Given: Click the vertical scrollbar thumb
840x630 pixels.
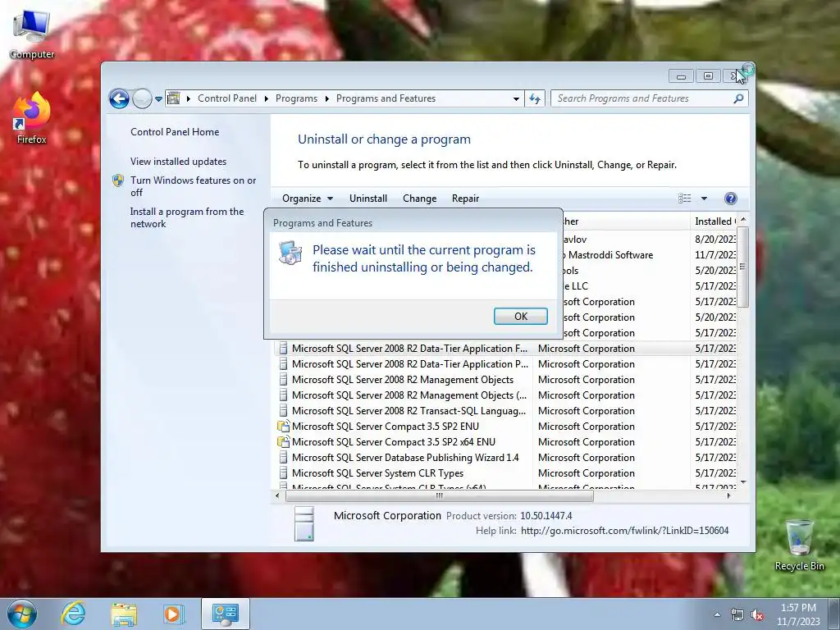Looking at the screenshot, I should [742, 267].
